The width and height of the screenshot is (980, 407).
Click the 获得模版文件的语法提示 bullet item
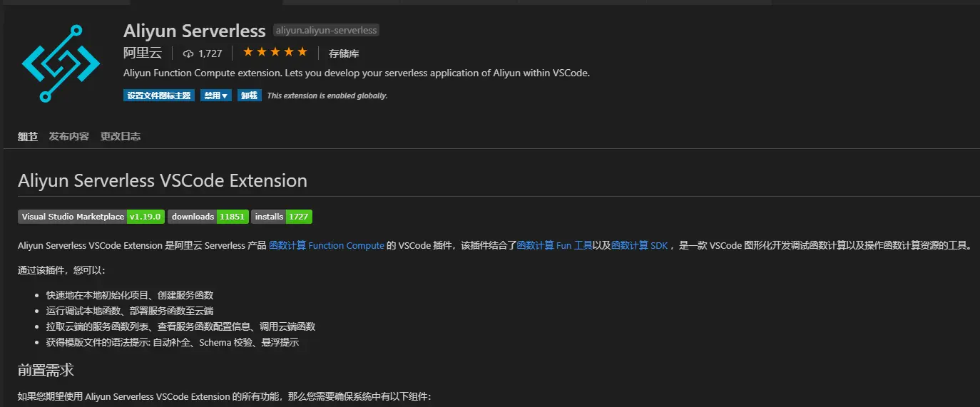coord(173,342)
